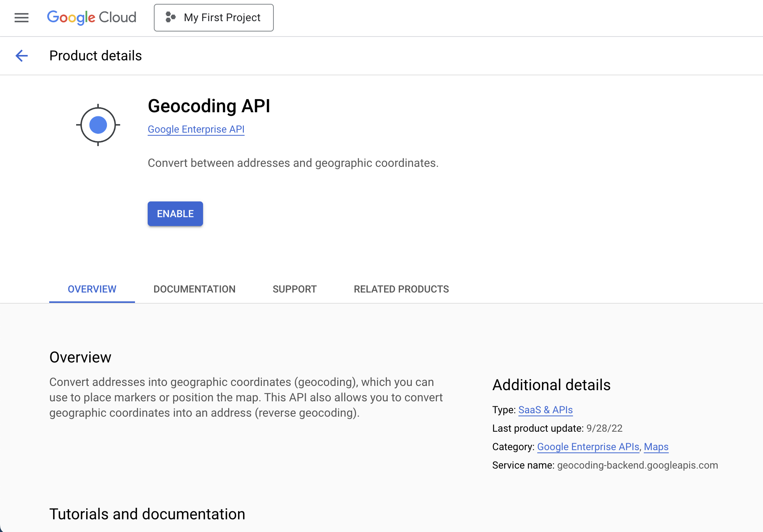Screen dimensions: 763x532
Task: Switch to the SUPPORT tab
Action: point(295,289)
